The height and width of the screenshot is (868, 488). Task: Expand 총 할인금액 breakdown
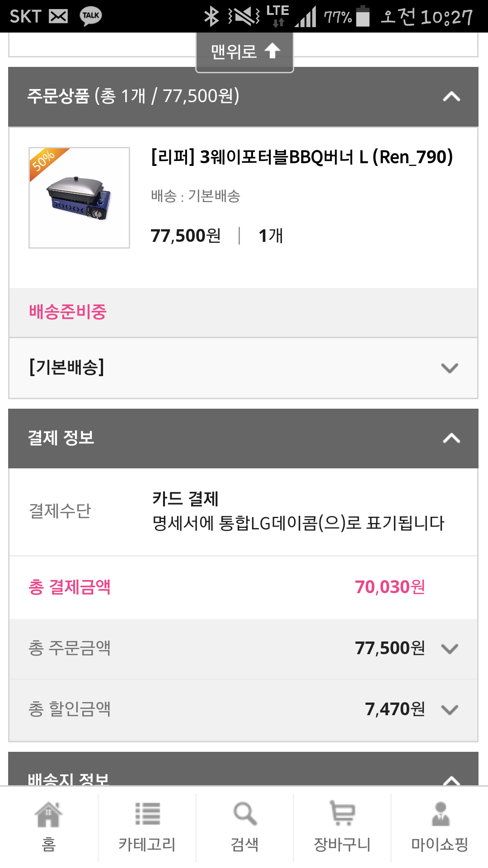(x=449, y=709)
